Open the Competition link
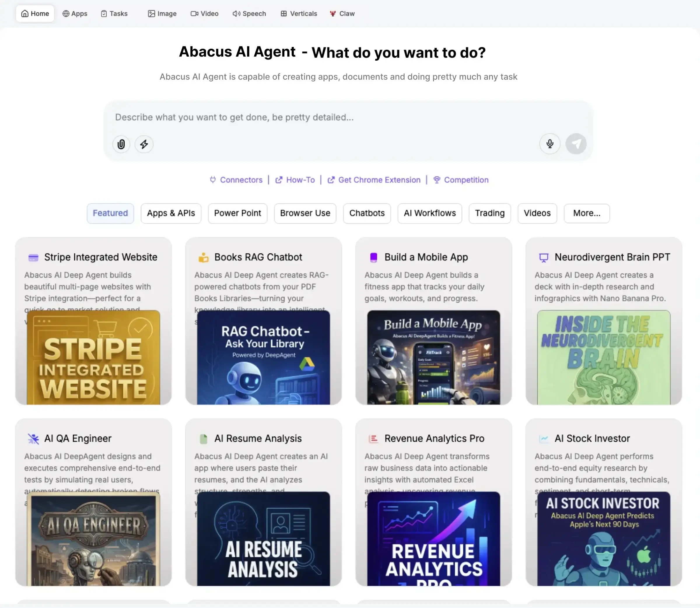Viewport: 700px width, 608px height. coord(461,180)
